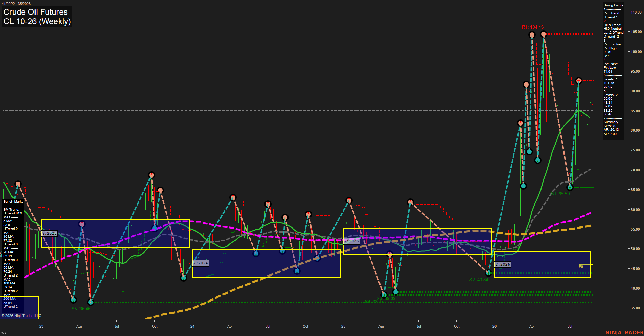
Task: Click the '26' year label on time axis
Action: click(495, 326)
